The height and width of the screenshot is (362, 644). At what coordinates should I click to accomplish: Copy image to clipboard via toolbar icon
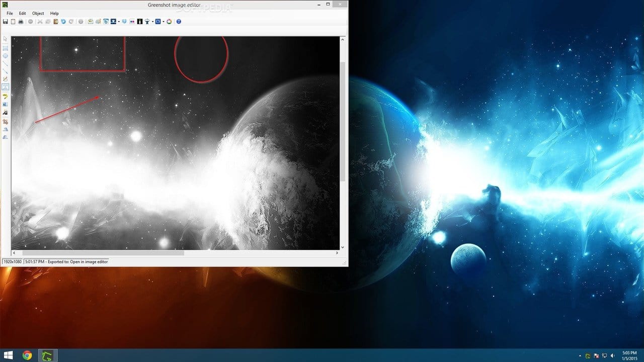(x=13, y=22)
